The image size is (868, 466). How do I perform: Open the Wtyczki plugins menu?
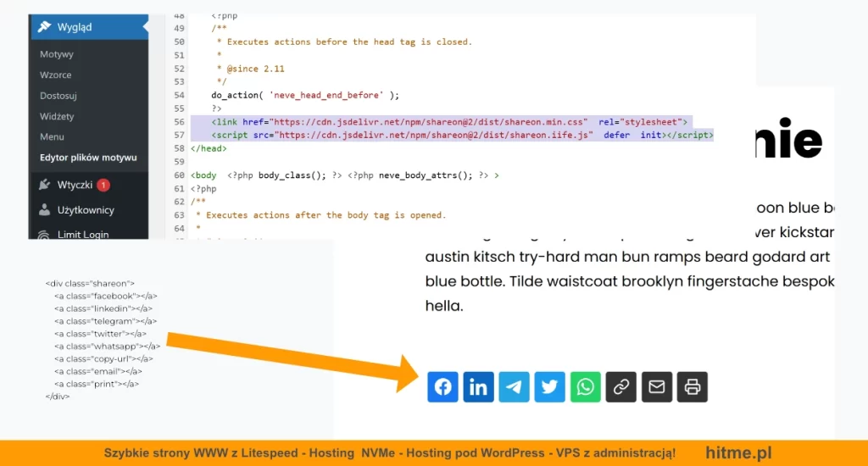[x=75, y=185]
